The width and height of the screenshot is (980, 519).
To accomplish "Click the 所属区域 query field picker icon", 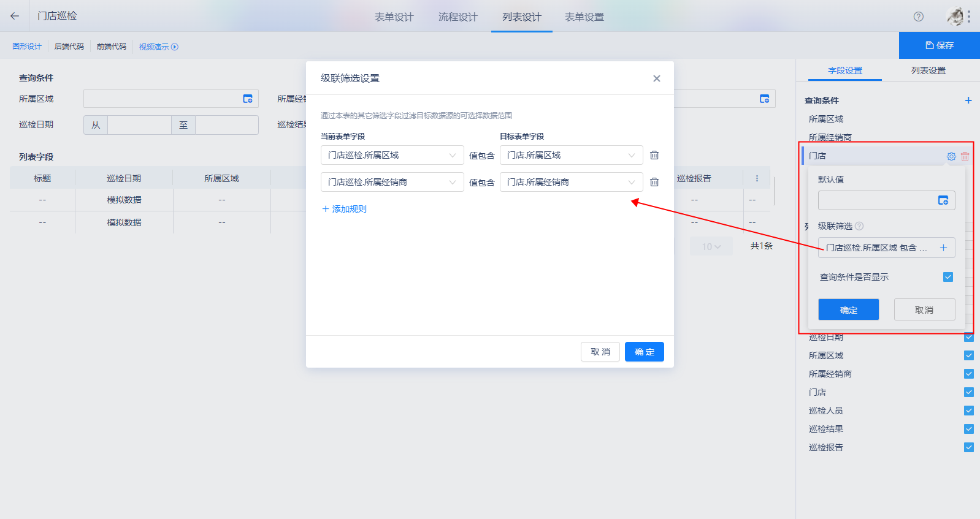I will click(248, 99).
